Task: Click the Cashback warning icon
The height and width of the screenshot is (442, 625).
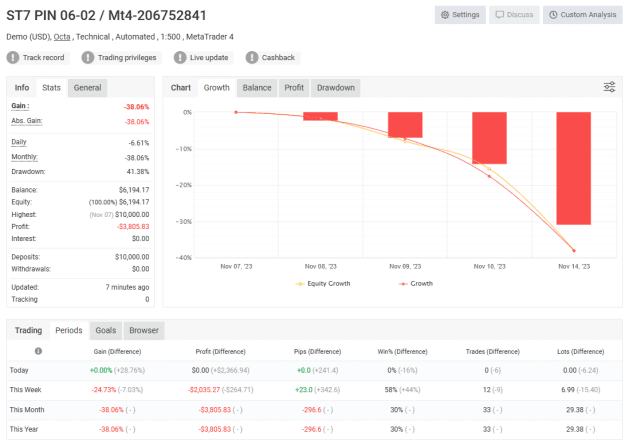Action: pyautogui.click(x=252, y=57)
